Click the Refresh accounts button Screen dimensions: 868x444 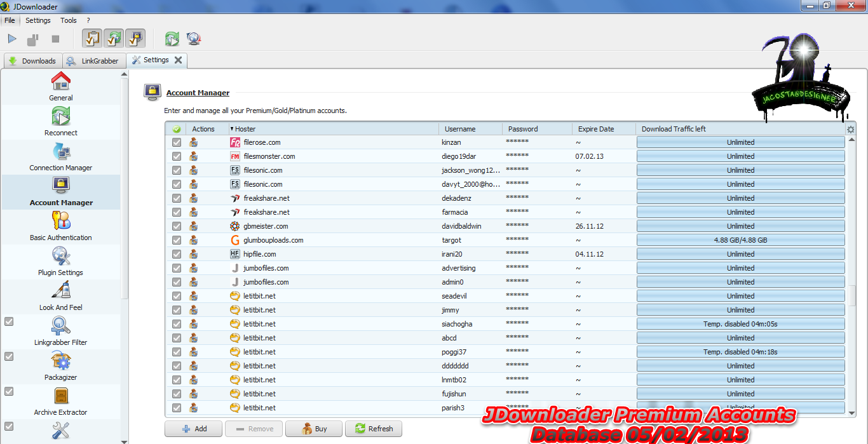pos(374,429)
